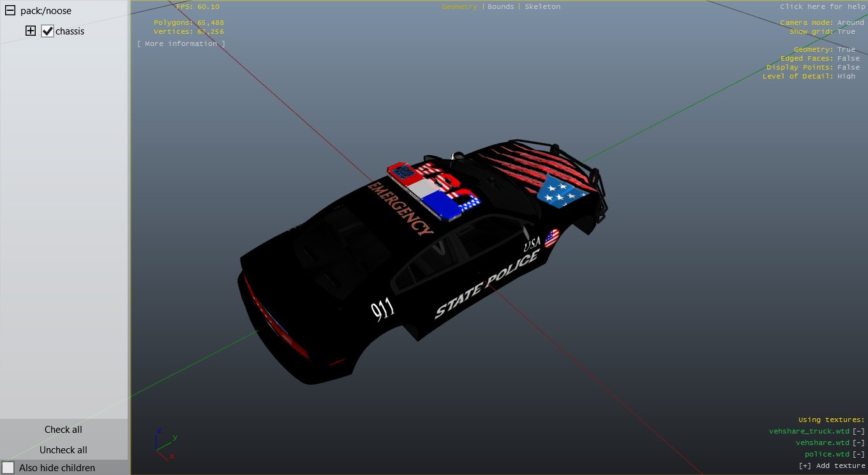The image size is (868, 475).
Task: Remove vehshare.wtd using its minus icon
Action: tap(859, 443)
